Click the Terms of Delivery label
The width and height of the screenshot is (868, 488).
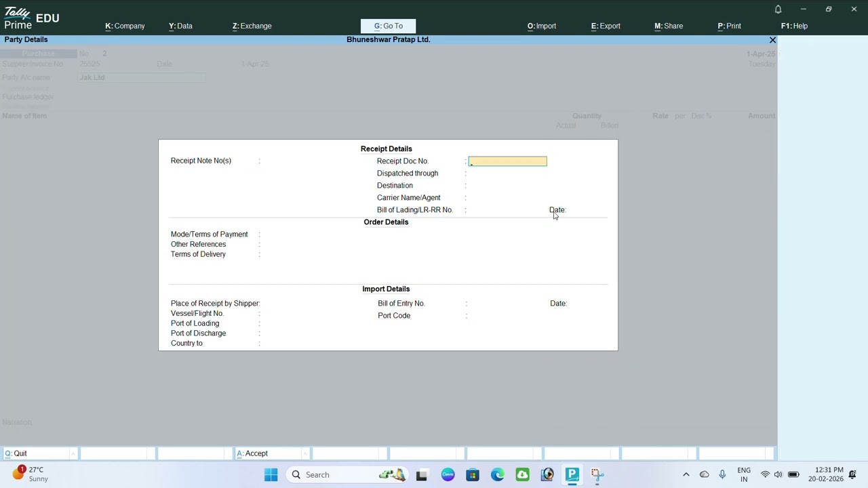pos(198,254)
